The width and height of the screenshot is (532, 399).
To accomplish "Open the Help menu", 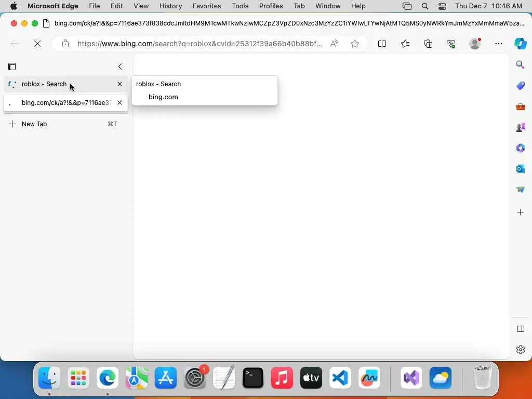I will (x=358, y=6).
